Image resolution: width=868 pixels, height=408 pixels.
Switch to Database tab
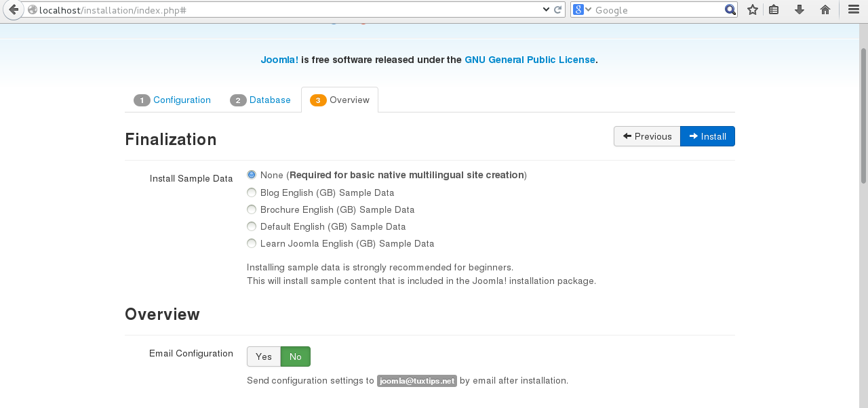(260, 100)
